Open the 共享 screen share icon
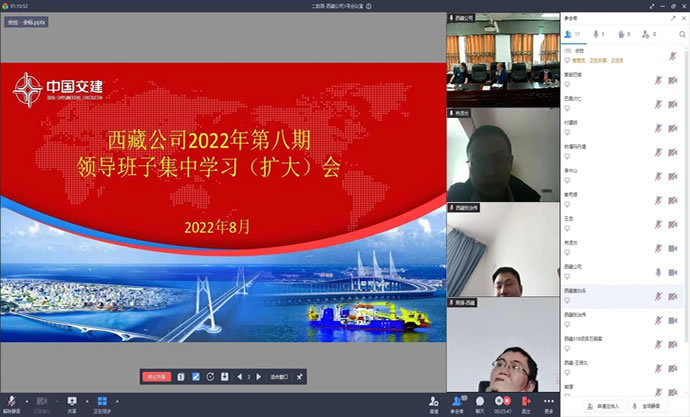The height and width of the screenshot is (417, 690). (71, 399)
